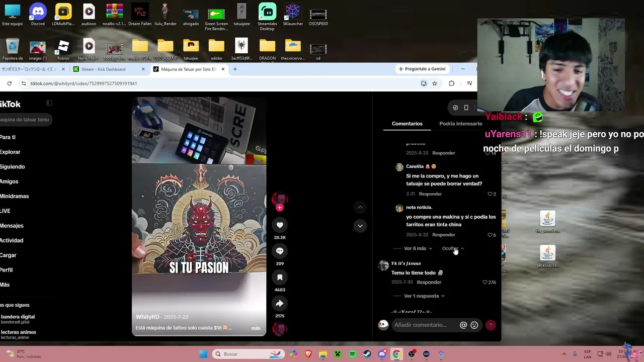Open 'Mensajes' in TikTok sidebar
This screenshot has width=644, height=362.
pyautogui.click(x=12, y=226)
